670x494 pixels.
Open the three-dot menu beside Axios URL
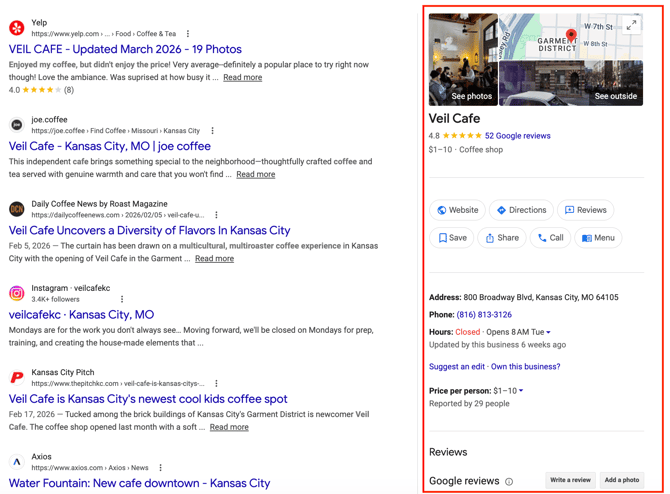coord(160,468)
